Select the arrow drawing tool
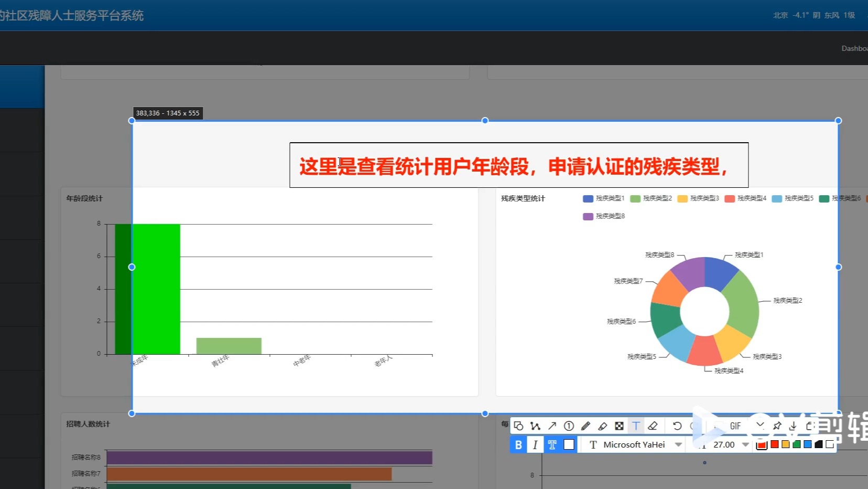Screen dimensions: 868x489 coord(552,426)
